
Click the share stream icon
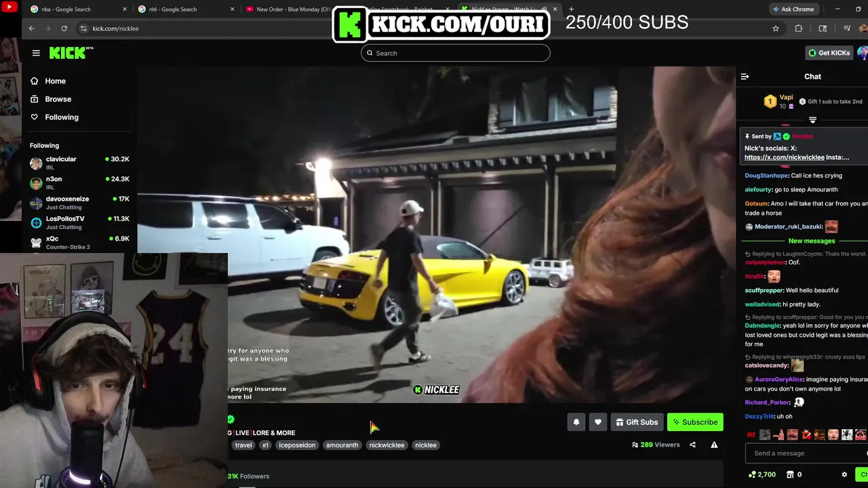(x=692, y=445)
